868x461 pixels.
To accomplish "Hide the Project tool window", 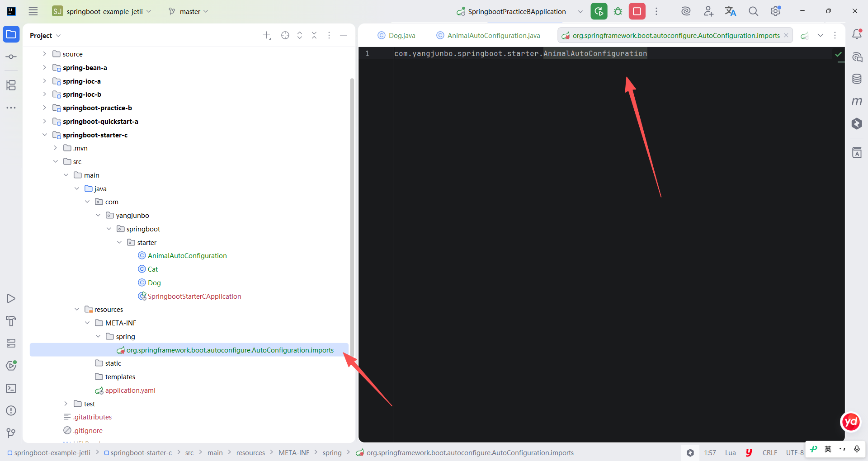I will pos(344,35).
